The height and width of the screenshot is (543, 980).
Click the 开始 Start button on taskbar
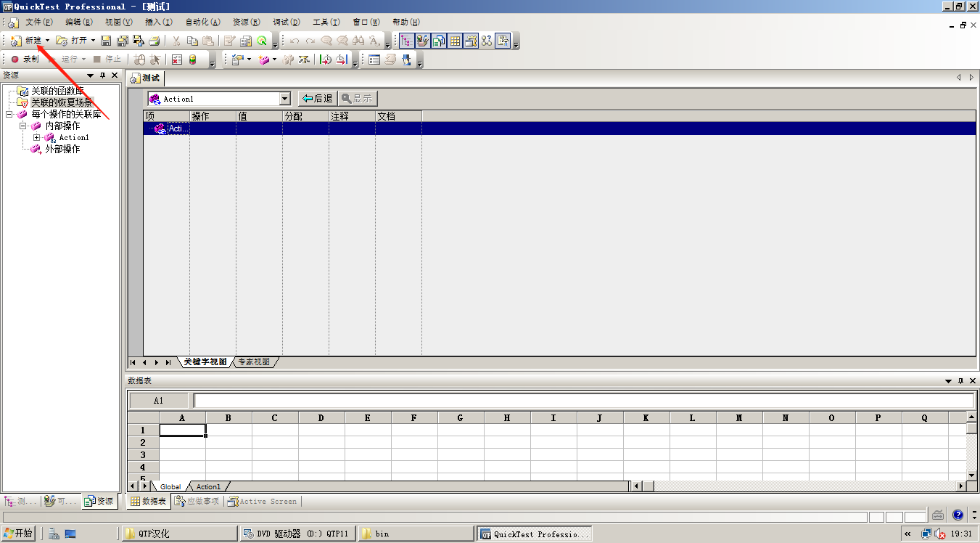coord(18,534)
